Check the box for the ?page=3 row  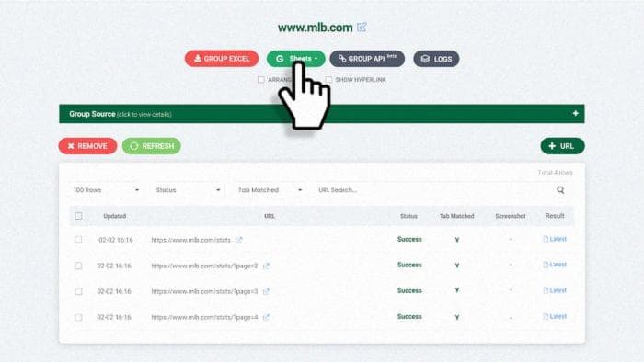pos(78,291)
